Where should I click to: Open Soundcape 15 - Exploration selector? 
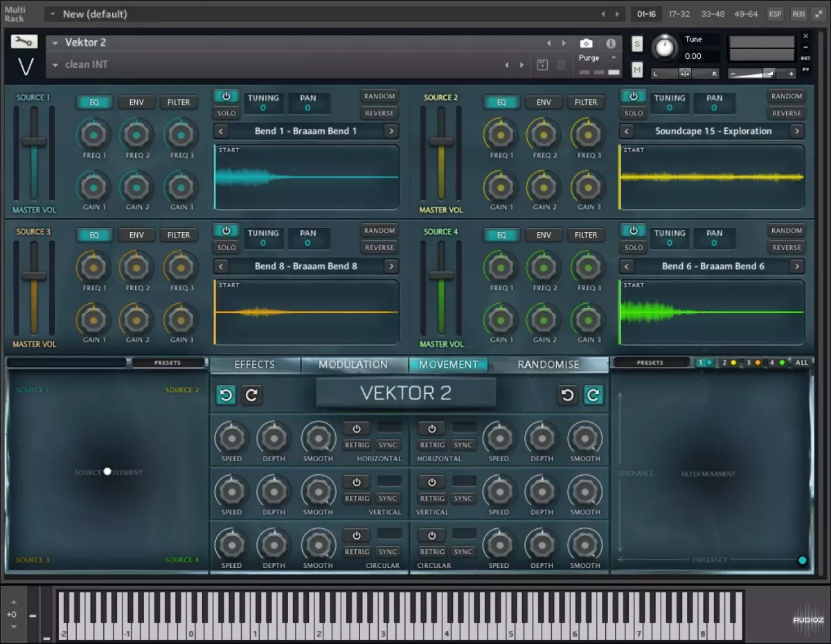point(713,131)
